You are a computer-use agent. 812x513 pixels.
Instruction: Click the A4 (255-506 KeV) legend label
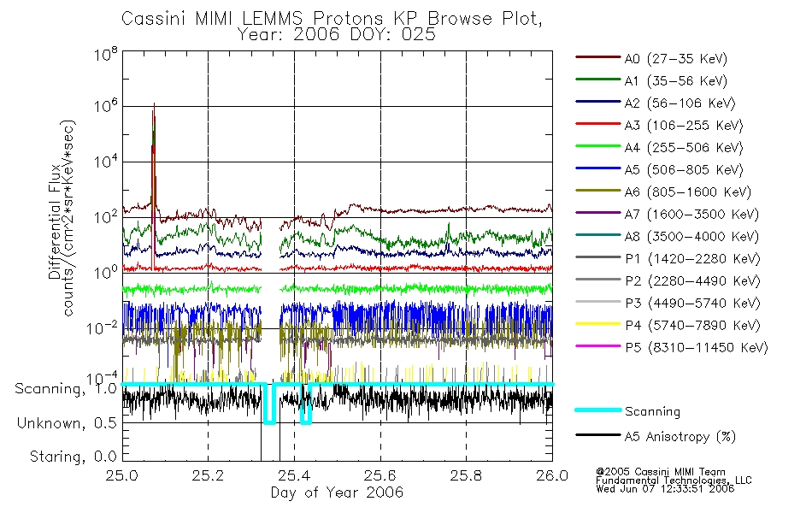(684, 148)
